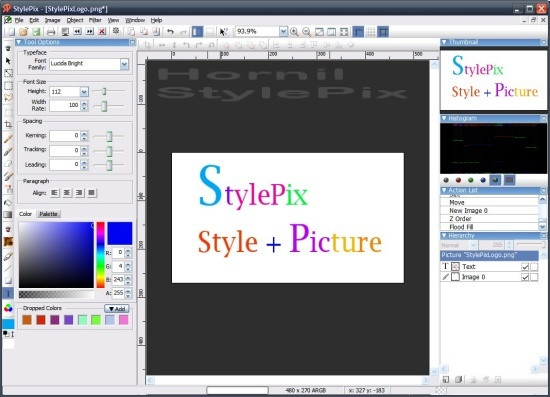
Task: Click the Add dropped color button
Action: pyautogui.click(x=117, y=309)
